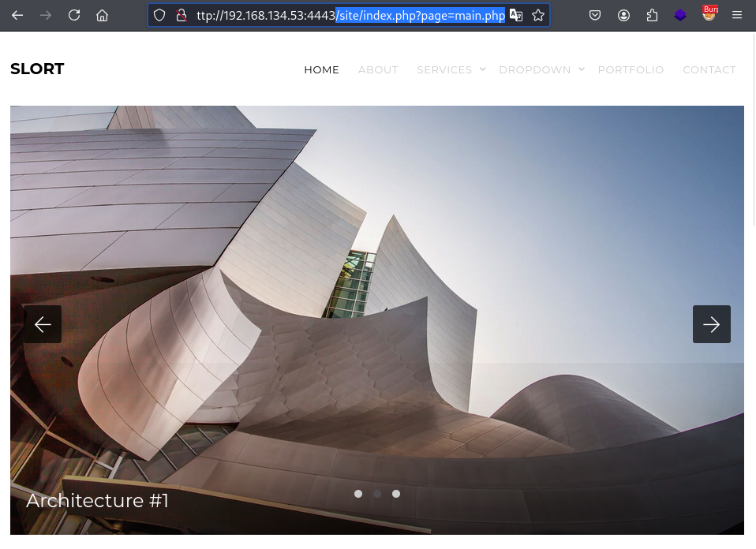Open the extensions puzzle icon
This screenshot has height=549, width=756.
[x=652, y=16]
